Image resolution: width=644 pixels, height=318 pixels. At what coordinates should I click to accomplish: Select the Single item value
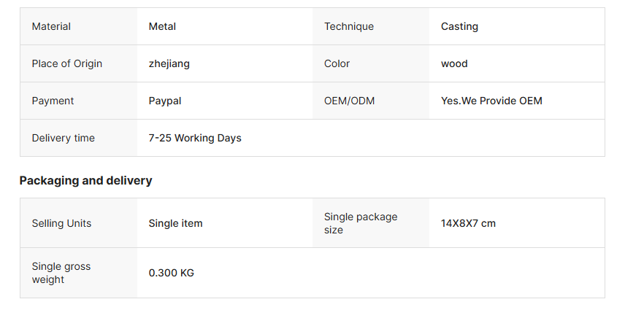(x=175, y=224)
